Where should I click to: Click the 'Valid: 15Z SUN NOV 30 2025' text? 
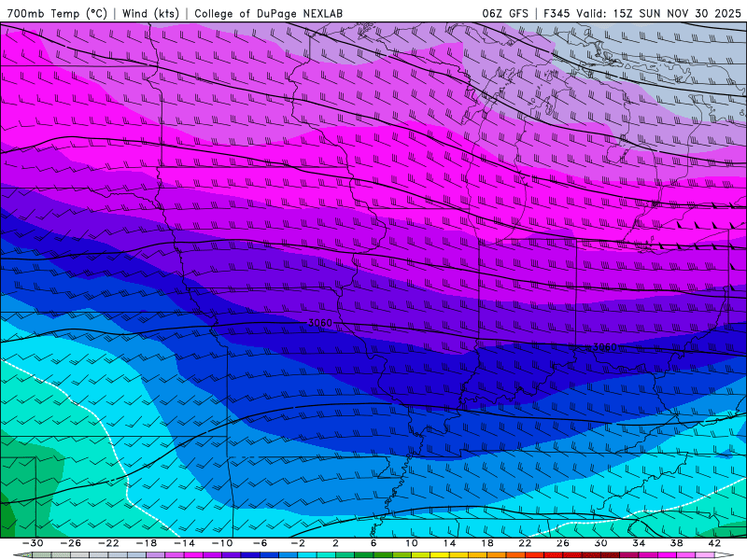tap(658, 13)
